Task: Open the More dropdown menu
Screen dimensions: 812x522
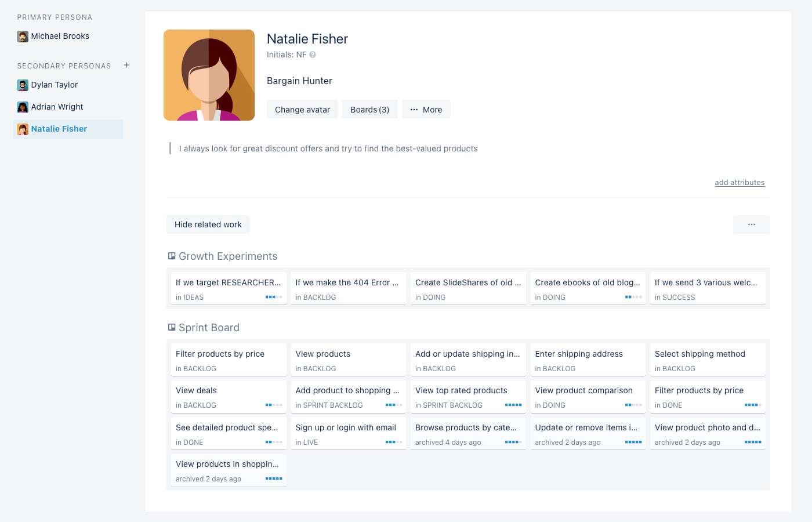Action: (x=426, y=109)
